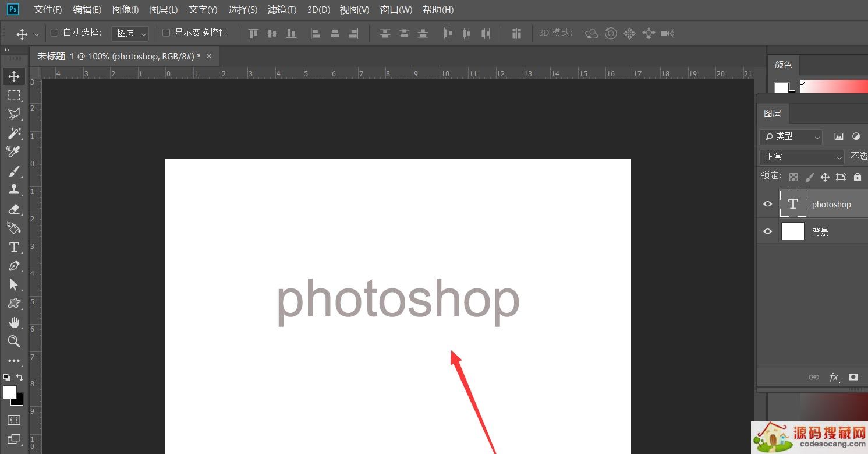Click the toolbox background color swatch
The height and width of the screenshot is (454, 868).
19,402
